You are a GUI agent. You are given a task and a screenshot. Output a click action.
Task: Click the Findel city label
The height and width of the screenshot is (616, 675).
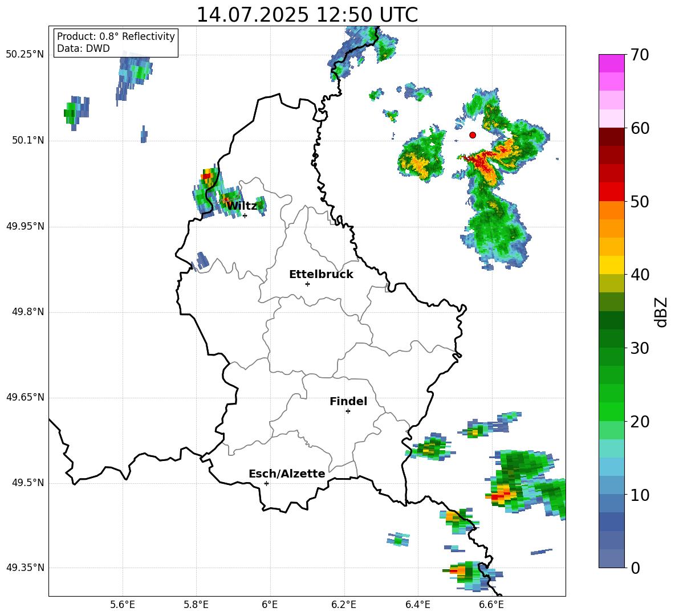pyautogui.click(x=348, y=401)
